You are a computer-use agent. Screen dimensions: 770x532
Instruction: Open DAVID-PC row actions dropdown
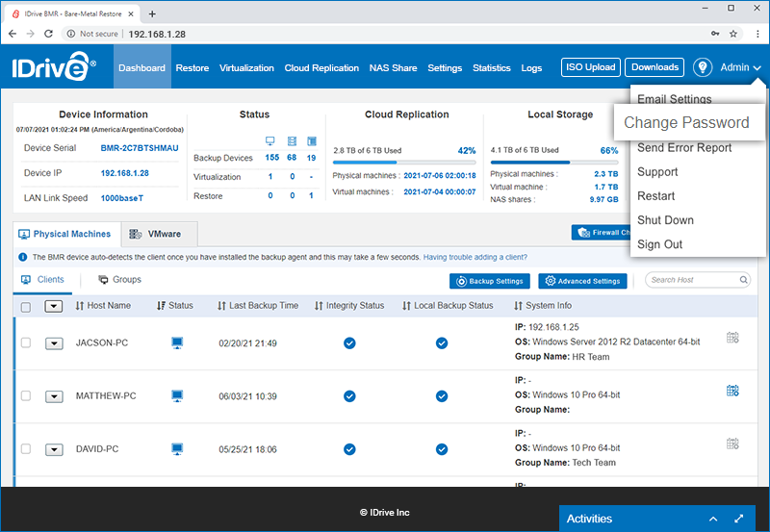(x=54, y=449)
